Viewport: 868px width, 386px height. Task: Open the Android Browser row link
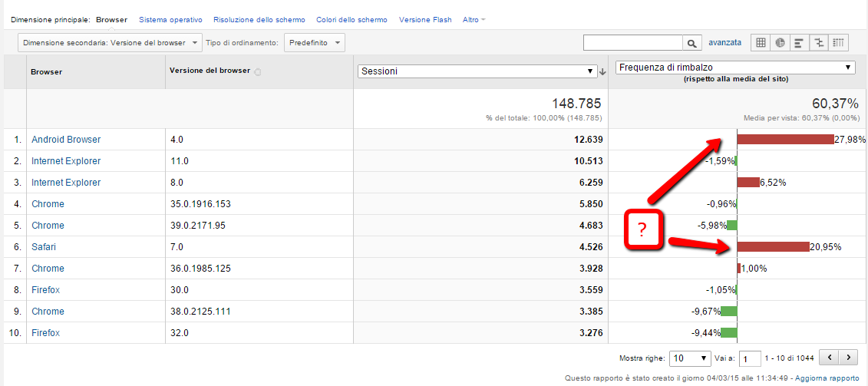click(x=66, y=140)
